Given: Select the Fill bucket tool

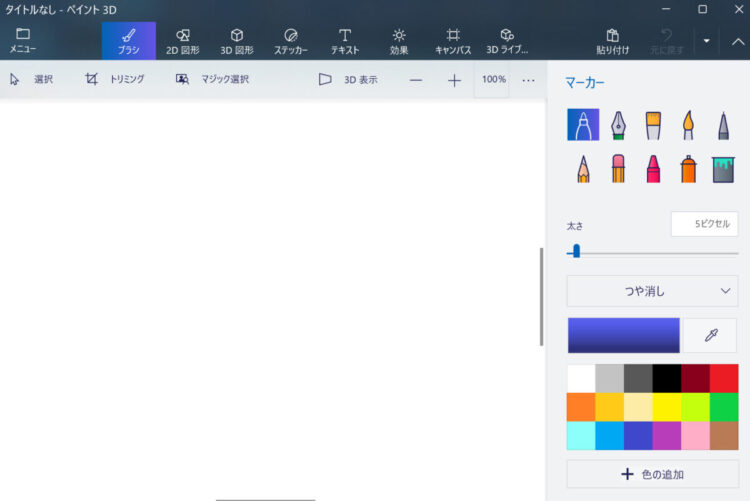Looking at the screenshot, I should [723, 169].
